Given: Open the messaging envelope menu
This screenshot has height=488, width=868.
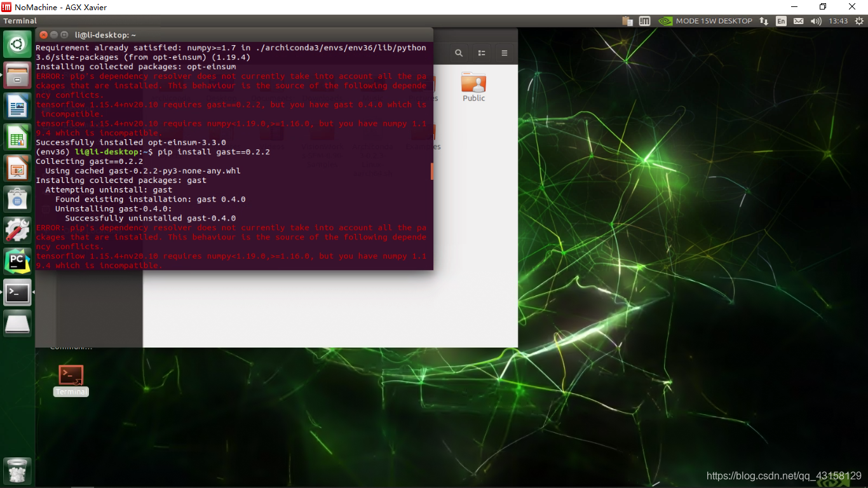Looking at the screenshot, I should click(798, 20).
